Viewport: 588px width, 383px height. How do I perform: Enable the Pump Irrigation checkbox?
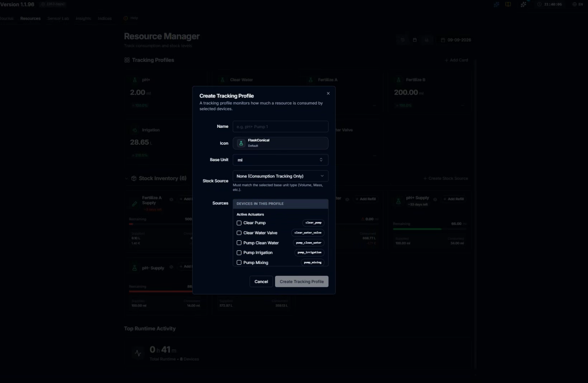pyautogui.click(x=239, y=253)
